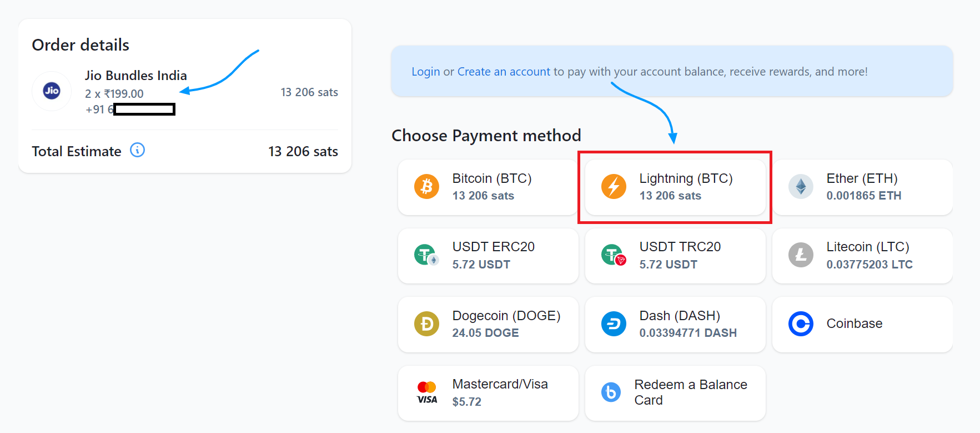Select Ether (ETH) 0.001865 ETH option
Screen dimensions: 980x433
click(863, 187)
